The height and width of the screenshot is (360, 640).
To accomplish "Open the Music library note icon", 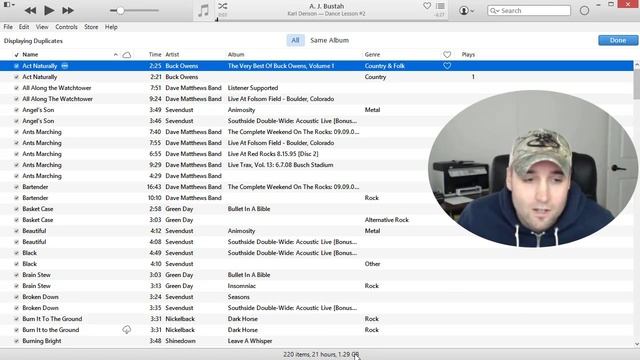I will pyautogui.click(x=203, y=10).
